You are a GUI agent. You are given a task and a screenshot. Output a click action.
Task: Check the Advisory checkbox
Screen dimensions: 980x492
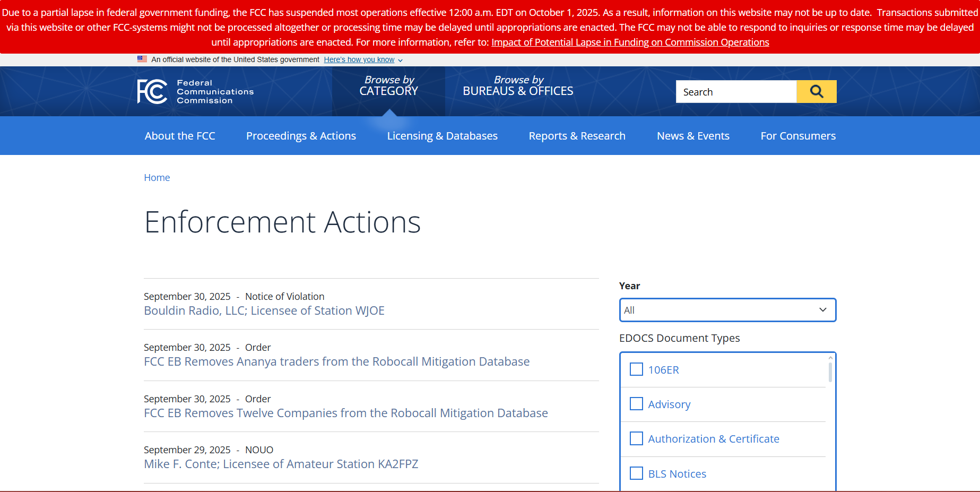pyautogui.click(x=636, y=404)
